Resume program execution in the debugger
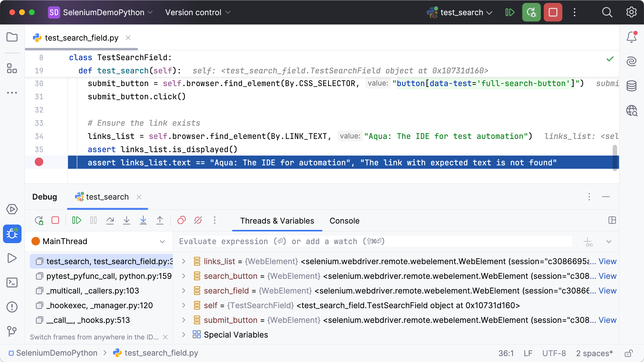 click(76, 220)
